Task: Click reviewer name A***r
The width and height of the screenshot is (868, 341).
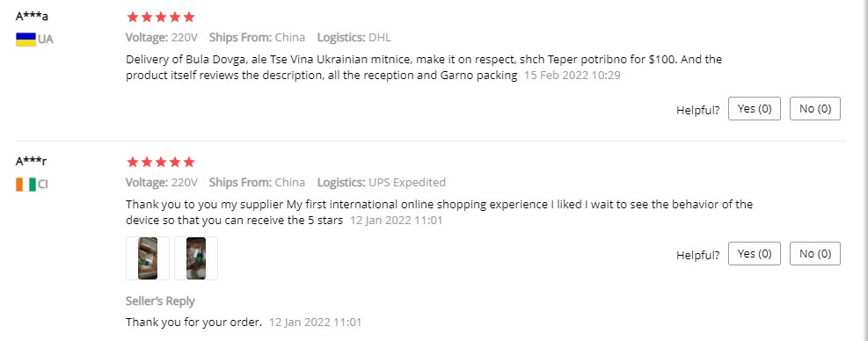Action: (x=31, y=161)
